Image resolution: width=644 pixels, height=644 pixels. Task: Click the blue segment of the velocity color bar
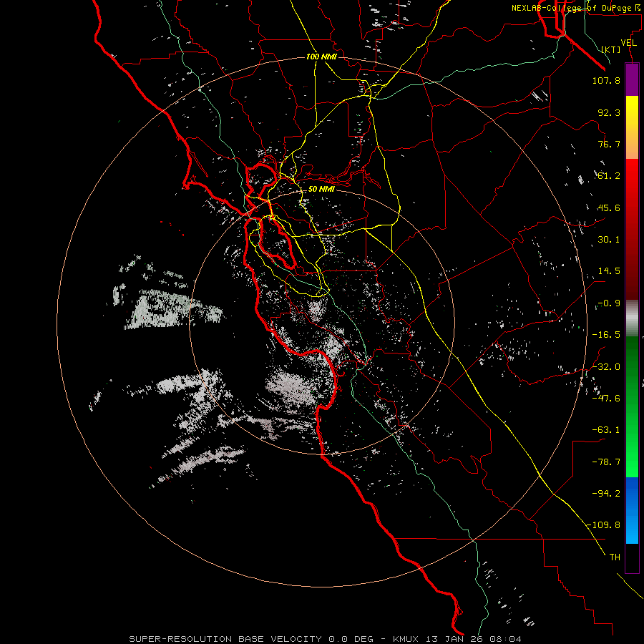[x=632, y=510]
